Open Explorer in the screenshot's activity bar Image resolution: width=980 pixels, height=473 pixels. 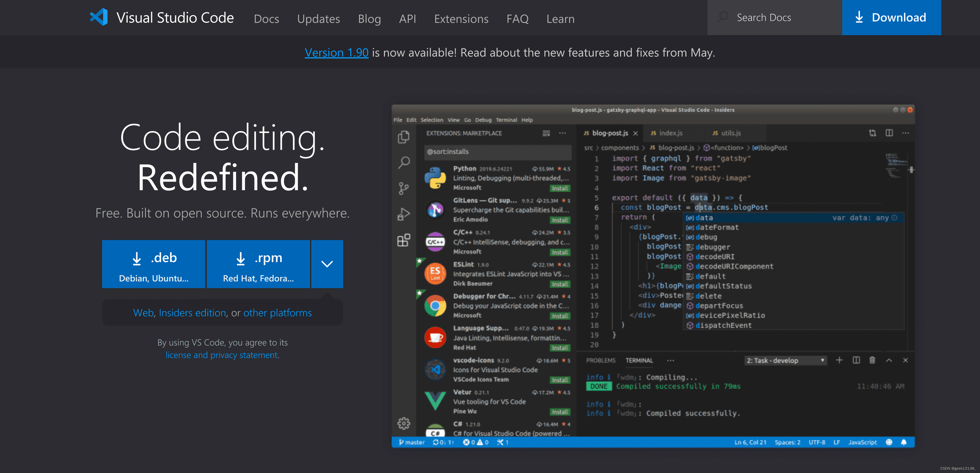(404, 137)
